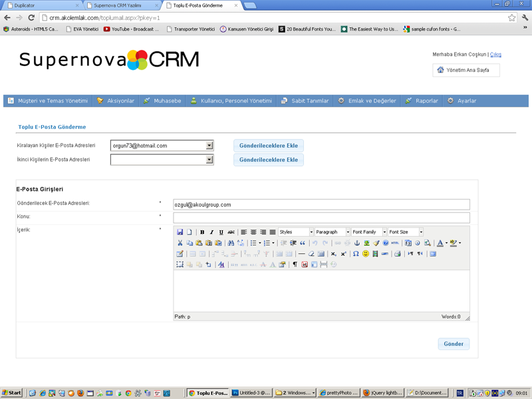The image size is (532, 399).
Task: Click the New document icon in editor
Action: 190,232
